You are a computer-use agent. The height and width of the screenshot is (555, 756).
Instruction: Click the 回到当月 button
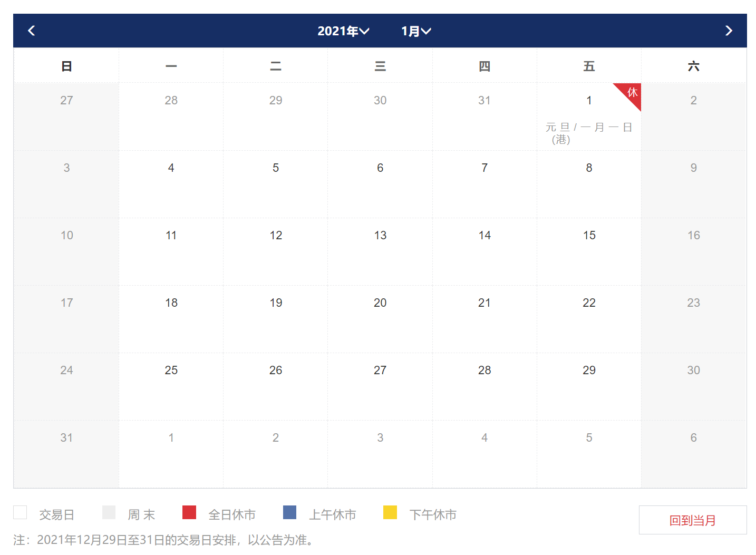click(692, 520)
